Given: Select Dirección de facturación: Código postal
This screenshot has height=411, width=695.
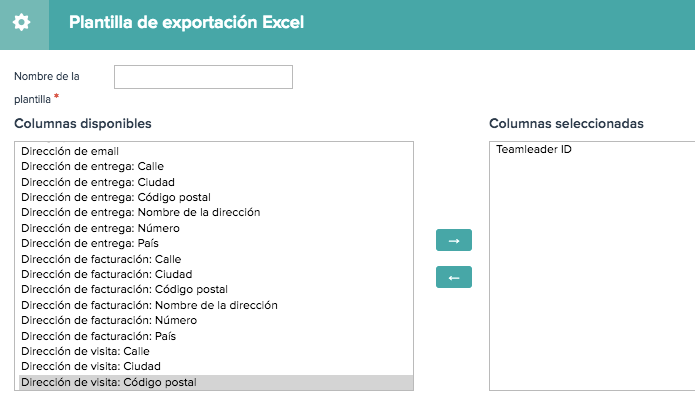Looking at the screenshot, I should pos(216,290).
